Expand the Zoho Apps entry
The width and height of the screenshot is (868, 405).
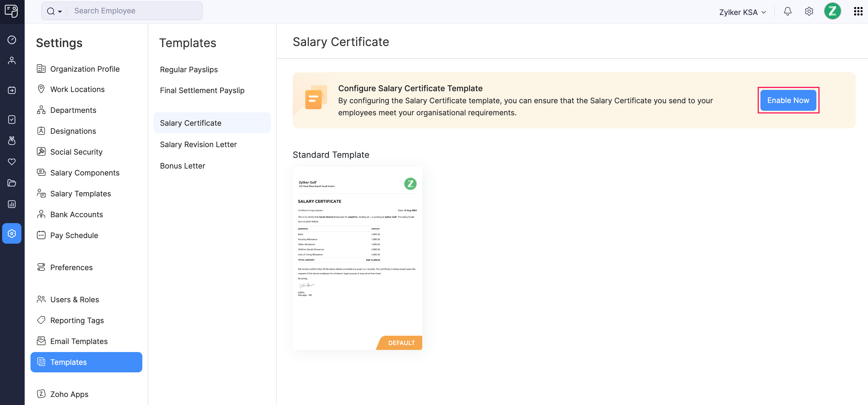[69, 394]
